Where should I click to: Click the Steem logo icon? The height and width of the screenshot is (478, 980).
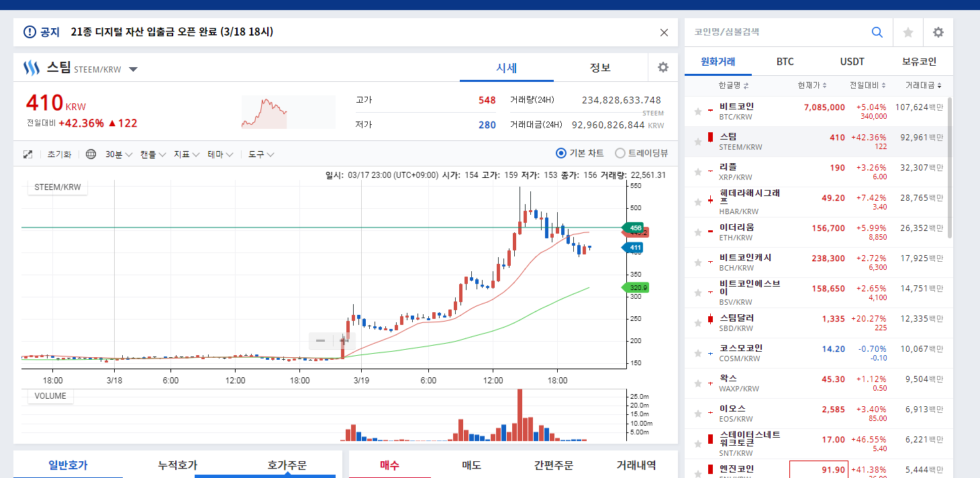click(x=32, y=68)
